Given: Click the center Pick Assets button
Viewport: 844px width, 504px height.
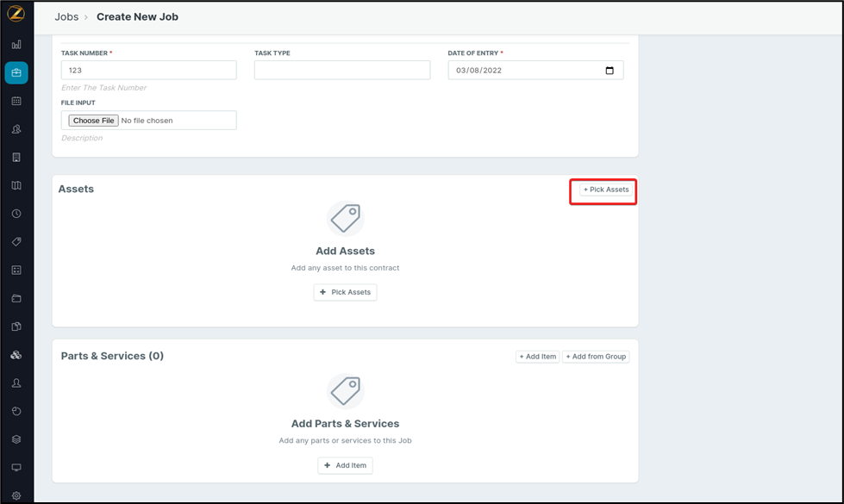Looking at the screenshot, I should (x=345, y=292).
